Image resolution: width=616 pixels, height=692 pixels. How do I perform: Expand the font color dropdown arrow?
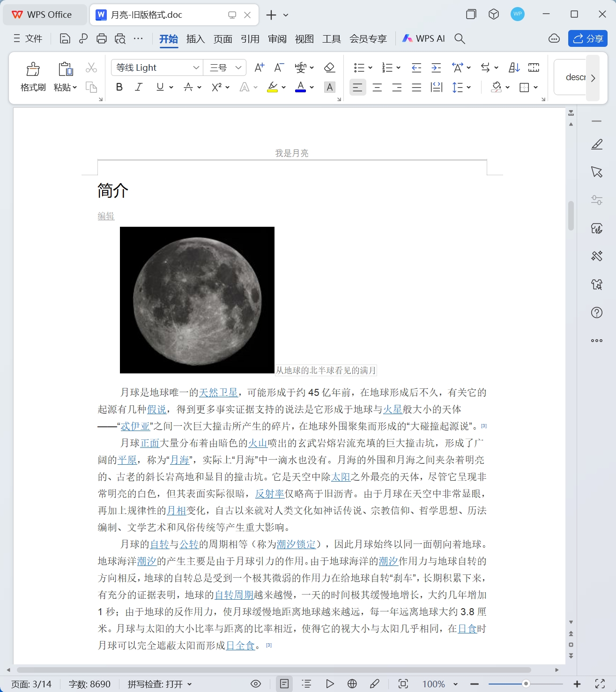(x=312, y=87)
